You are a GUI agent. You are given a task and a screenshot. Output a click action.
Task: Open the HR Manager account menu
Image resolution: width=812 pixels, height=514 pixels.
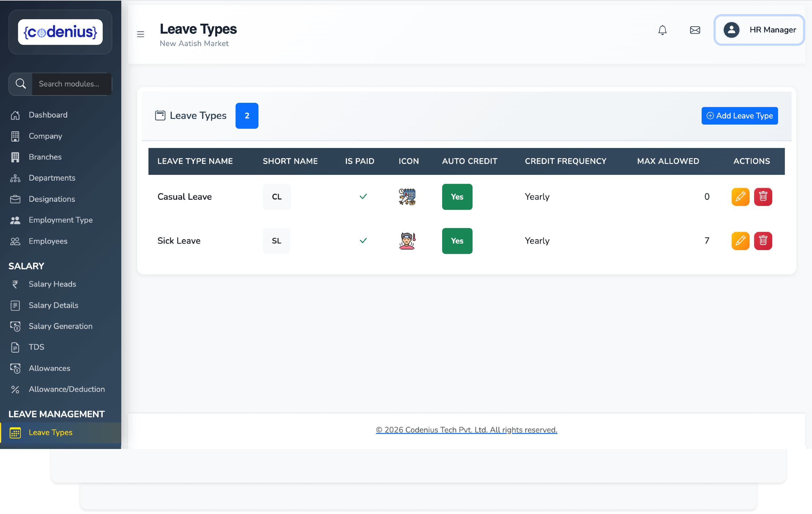(x=759, y=30)
